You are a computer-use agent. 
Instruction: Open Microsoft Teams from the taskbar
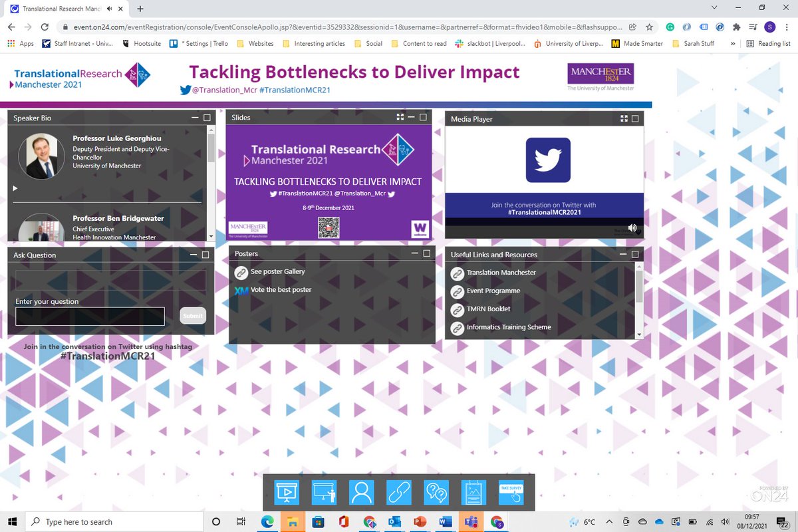coord(470,521)
